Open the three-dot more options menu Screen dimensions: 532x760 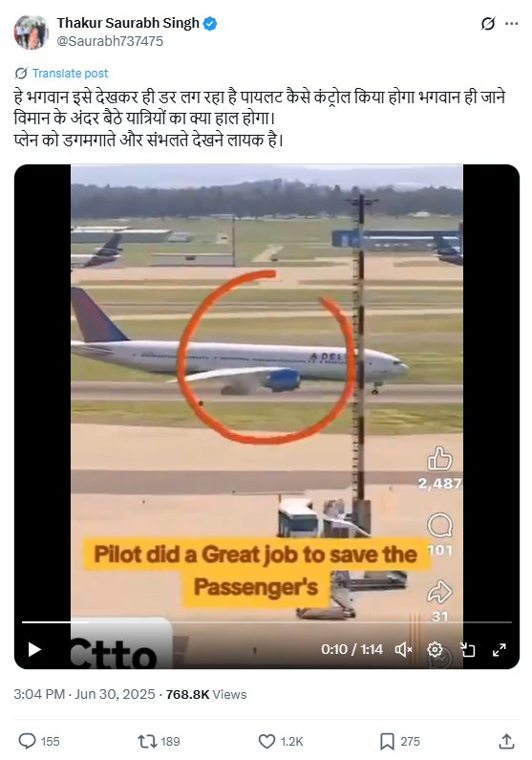click(x=512, y=23)
